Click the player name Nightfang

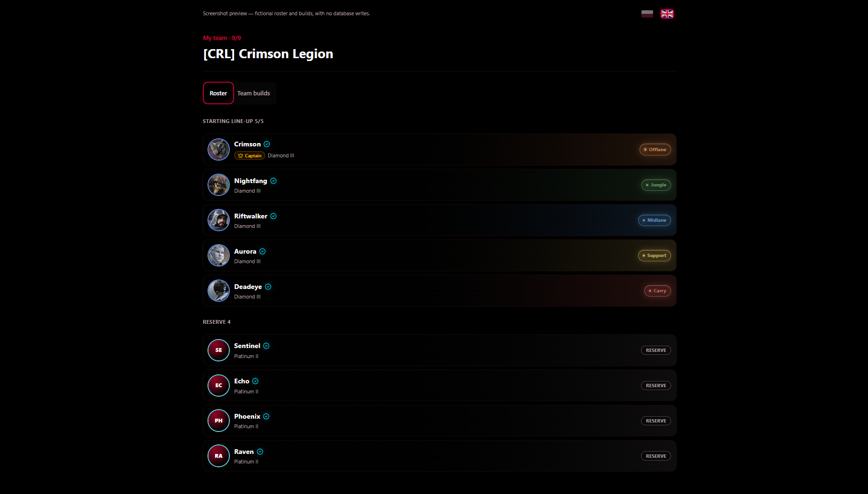click(250, 181)
